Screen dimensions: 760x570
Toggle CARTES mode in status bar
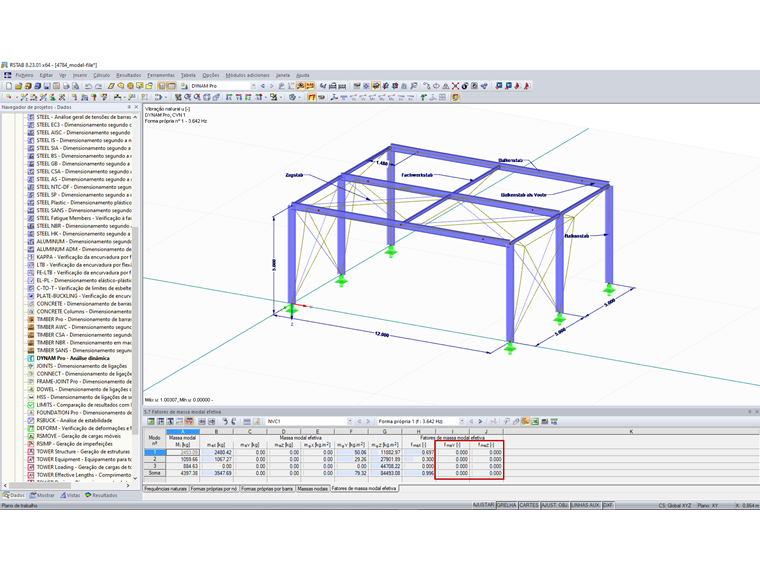pos(529,505)
